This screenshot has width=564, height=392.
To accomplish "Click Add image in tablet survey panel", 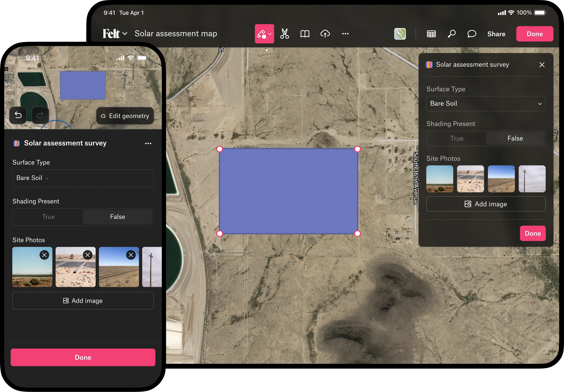I will point(486,204).
